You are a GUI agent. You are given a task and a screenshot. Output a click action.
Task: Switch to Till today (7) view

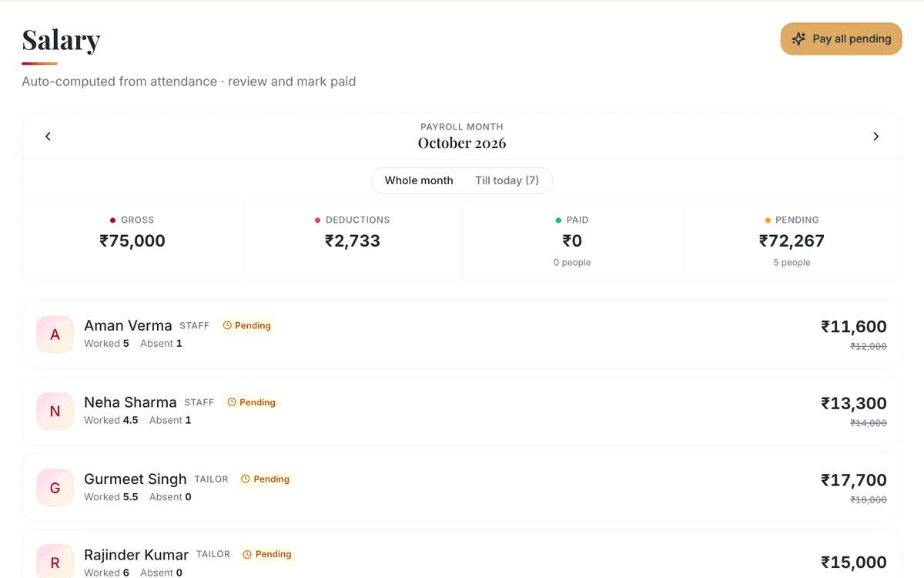click(x=507, y=180)
